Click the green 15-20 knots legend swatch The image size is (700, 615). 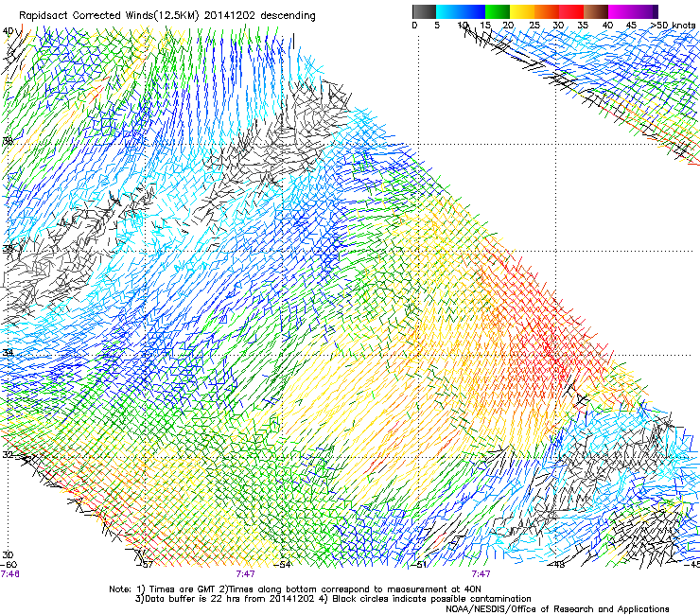(498, 11)
